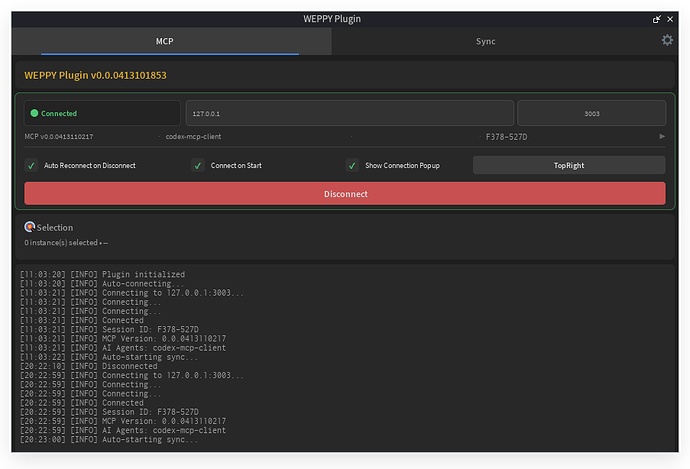Click the Selection heading text

tap(55, 227)
